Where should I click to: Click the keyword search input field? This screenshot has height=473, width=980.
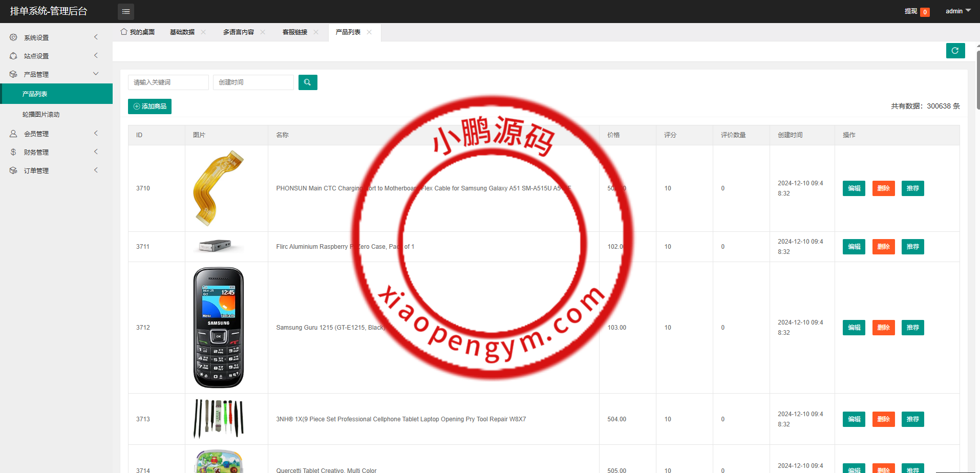[168, 82]
